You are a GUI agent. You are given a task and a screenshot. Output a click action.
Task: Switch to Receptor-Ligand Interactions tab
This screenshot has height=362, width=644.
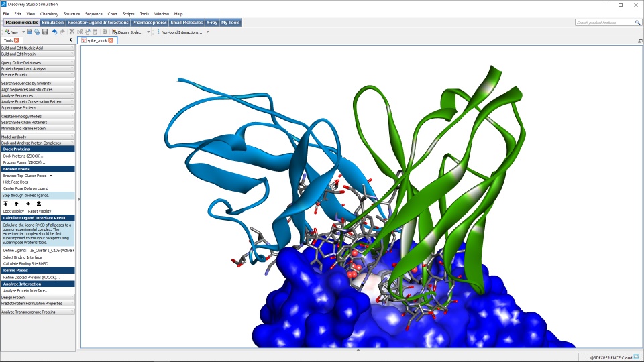click(98, 23)
